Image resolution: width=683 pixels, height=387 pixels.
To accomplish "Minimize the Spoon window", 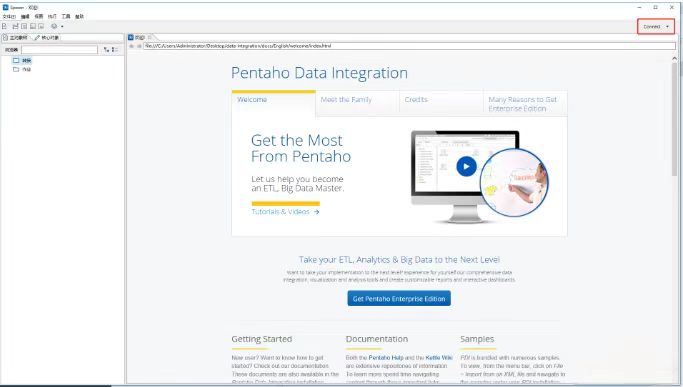I will pos(639,7).
